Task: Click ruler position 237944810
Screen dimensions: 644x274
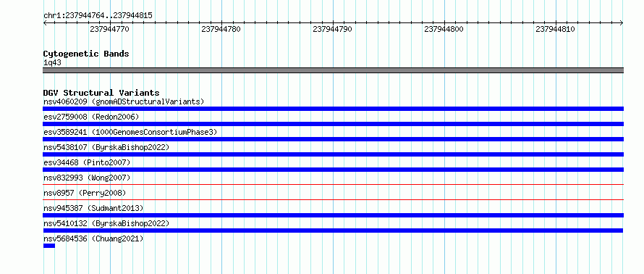Action: pos(555,29)
